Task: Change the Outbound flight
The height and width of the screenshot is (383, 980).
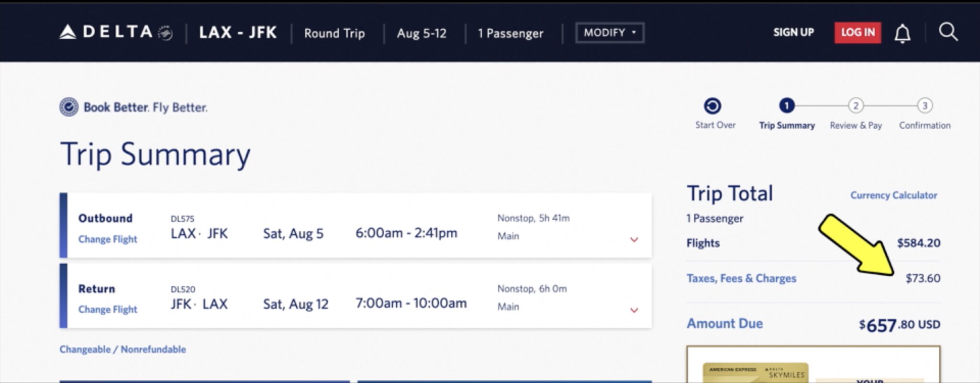Action: point(108,239)
